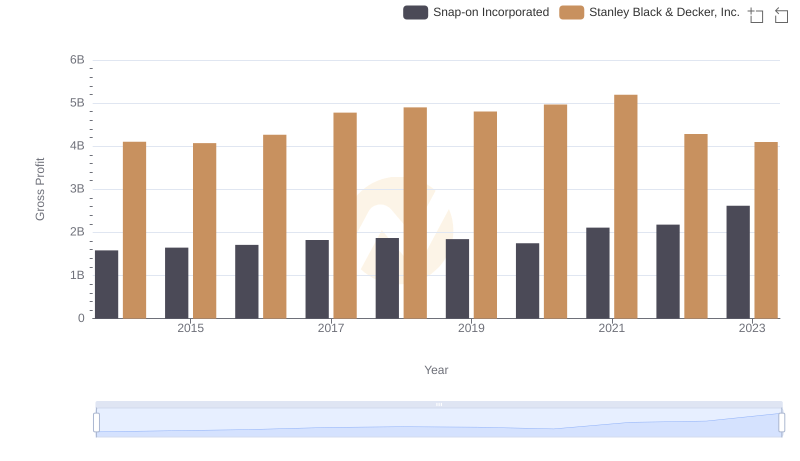
Task: Click the 2021 Snap-on Incorporated bar
Action: click(597, 273)
